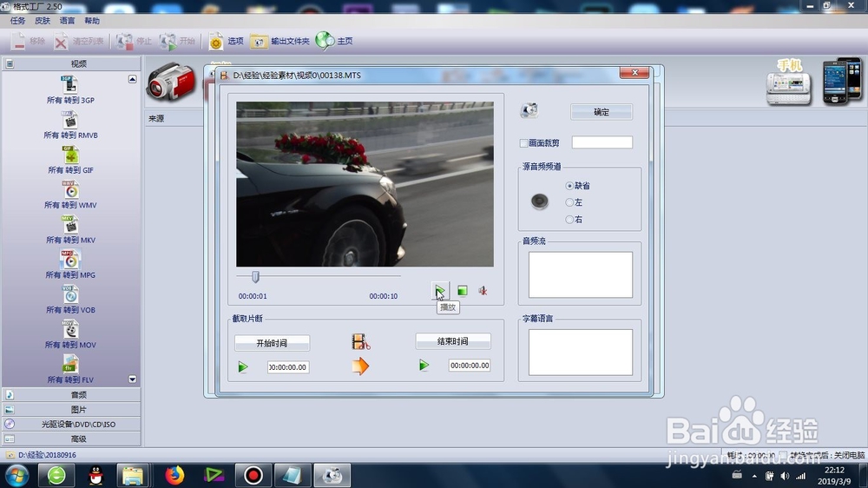Image resolution: width=868 pixels, height=488 pixels.
Task: Open the 输出文件夹 toolbar item
Action: pos(279,41)
